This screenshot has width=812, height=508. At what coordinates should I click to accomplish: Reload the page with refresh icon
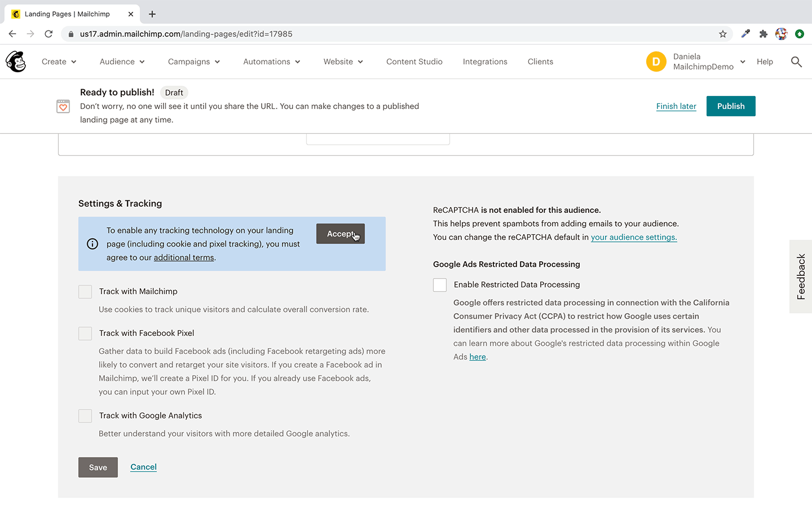pyautogui.click(x=48, y=34)
